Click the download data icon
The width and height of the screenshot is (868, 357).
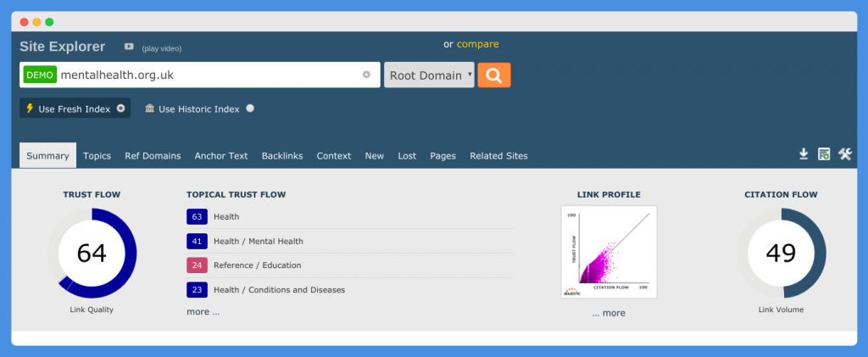pos(804,154)
